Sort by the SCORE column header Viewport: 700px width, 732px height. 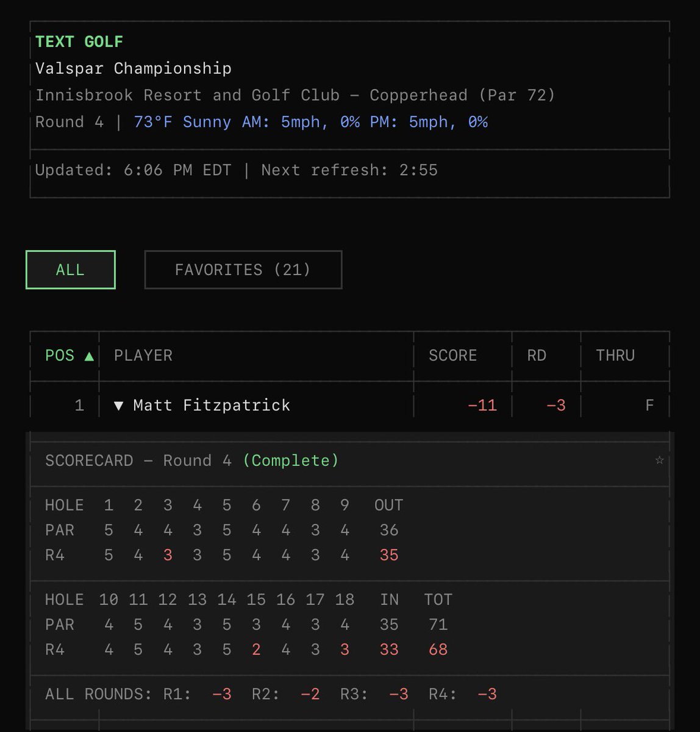click(452, 356)
